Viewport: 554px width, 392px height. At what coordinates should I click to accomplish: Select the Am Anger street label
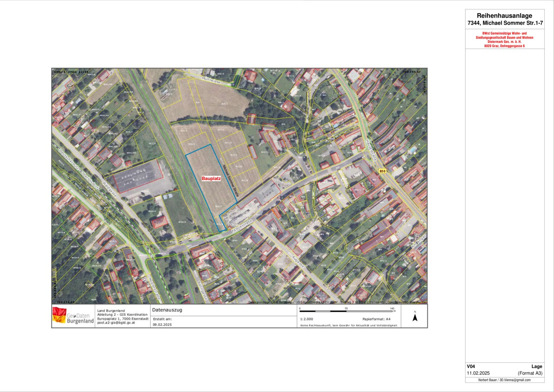[x=418, y=244]
